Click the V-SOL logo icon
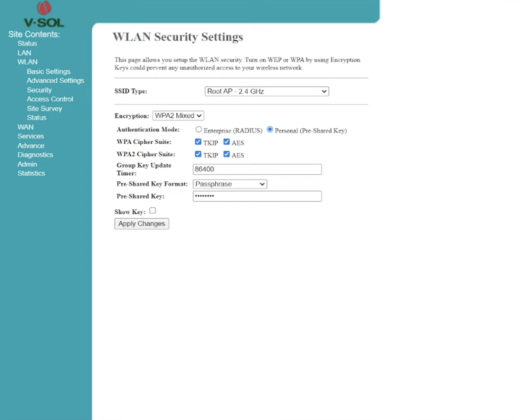Image resolution: width=527 pixels, height=420 pixels. 44,8
